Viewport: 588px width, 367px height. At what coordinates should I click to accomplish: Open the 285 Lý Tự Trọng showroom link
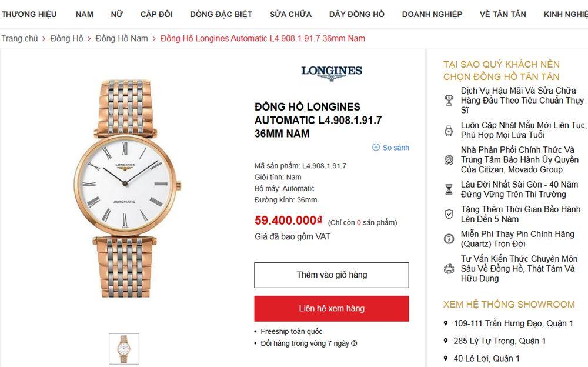500,341
